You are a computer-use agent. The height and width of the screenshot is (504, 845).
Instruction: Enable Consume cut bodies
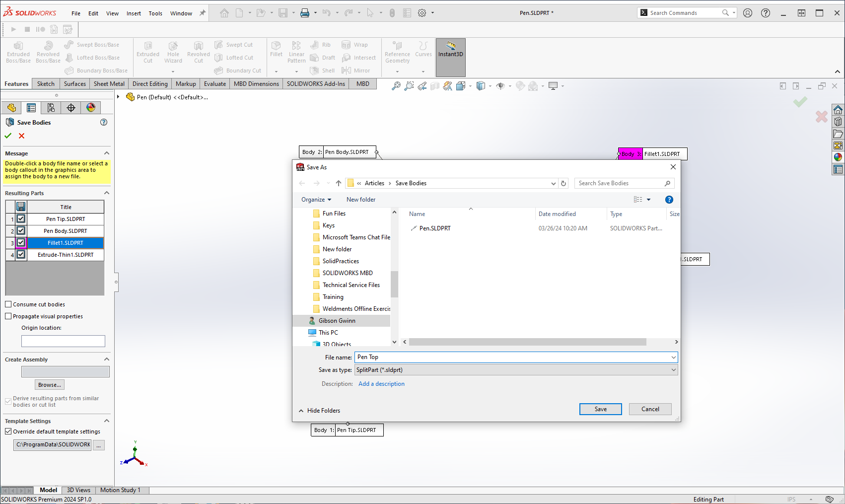click(x=8, y=304)
